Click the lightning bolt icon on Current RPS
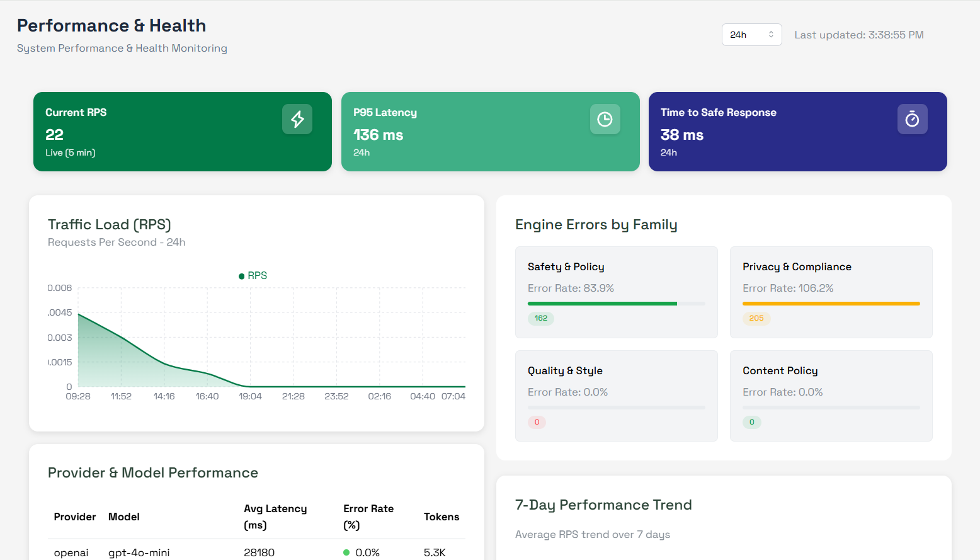The height and width of the screenshot is (560, 980). click(x=297, y=119)
